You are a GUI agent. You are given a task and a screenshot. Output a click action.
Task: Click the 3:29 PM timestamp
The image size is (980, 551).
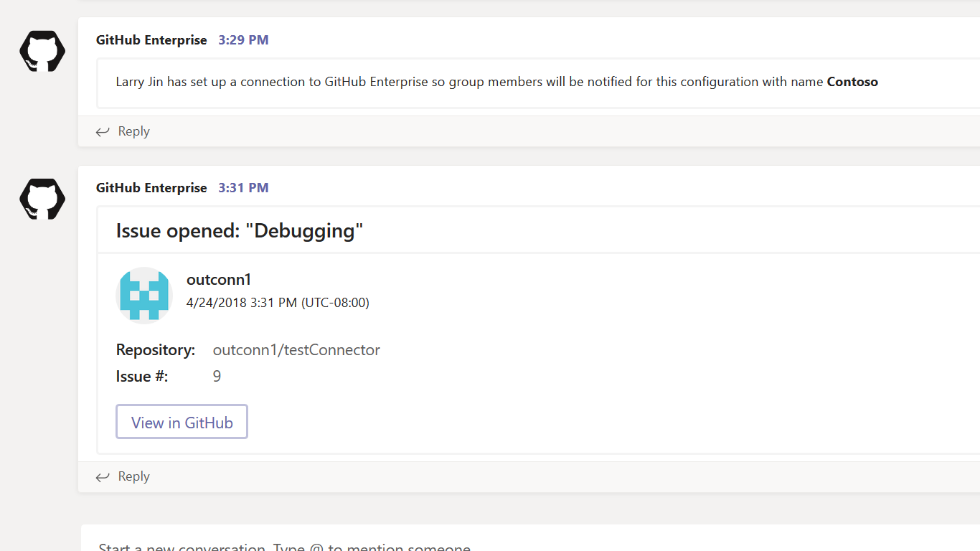point(243,40)
